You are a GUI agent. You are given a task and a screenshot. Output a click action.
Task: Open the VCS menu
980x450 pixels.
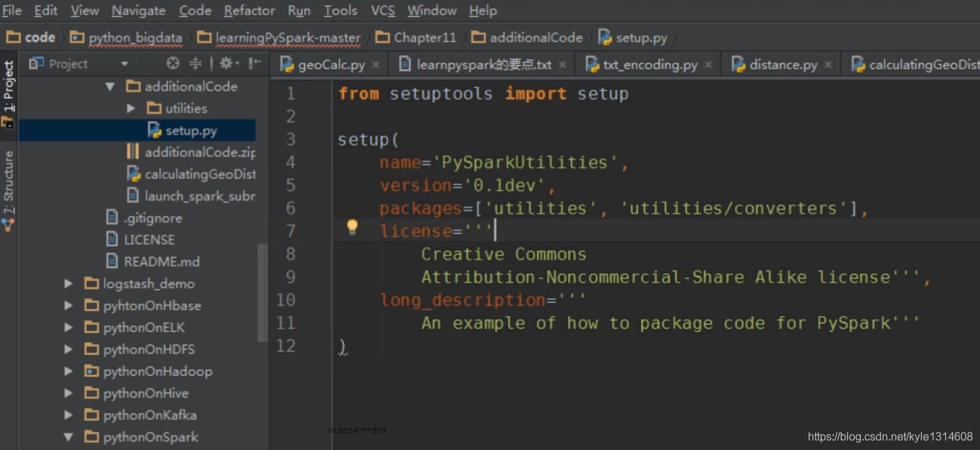(x=382, y=10)
